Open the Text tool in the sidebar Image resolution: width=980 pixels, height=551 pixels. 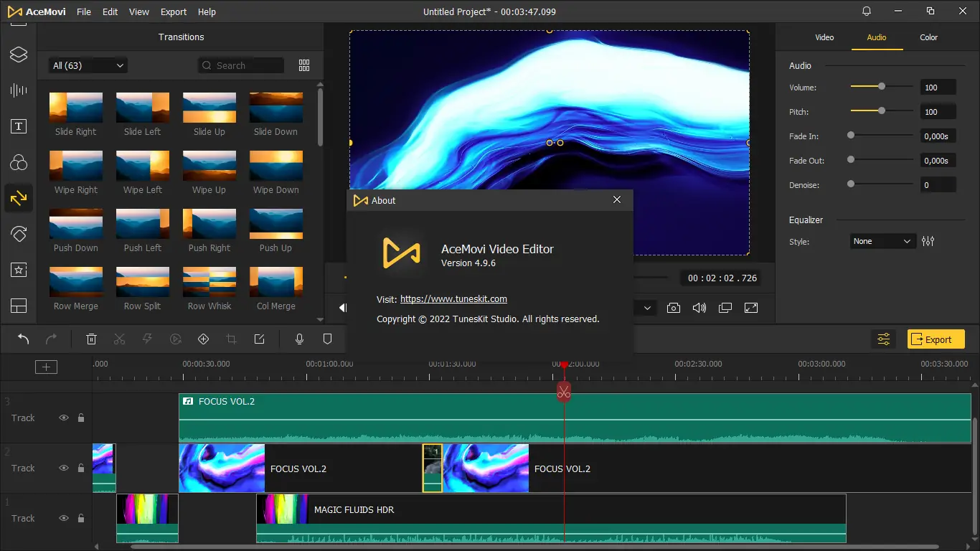point(19,127)
